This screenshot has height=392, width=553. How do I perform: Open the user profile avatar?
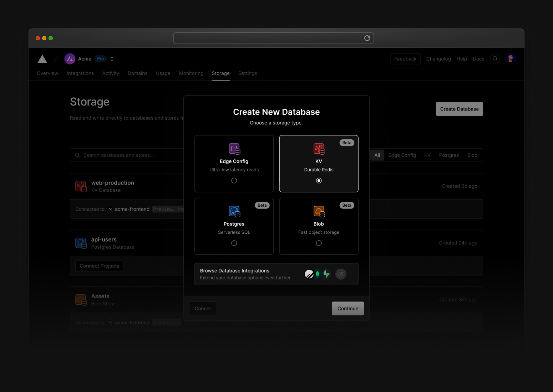(511, 59)
